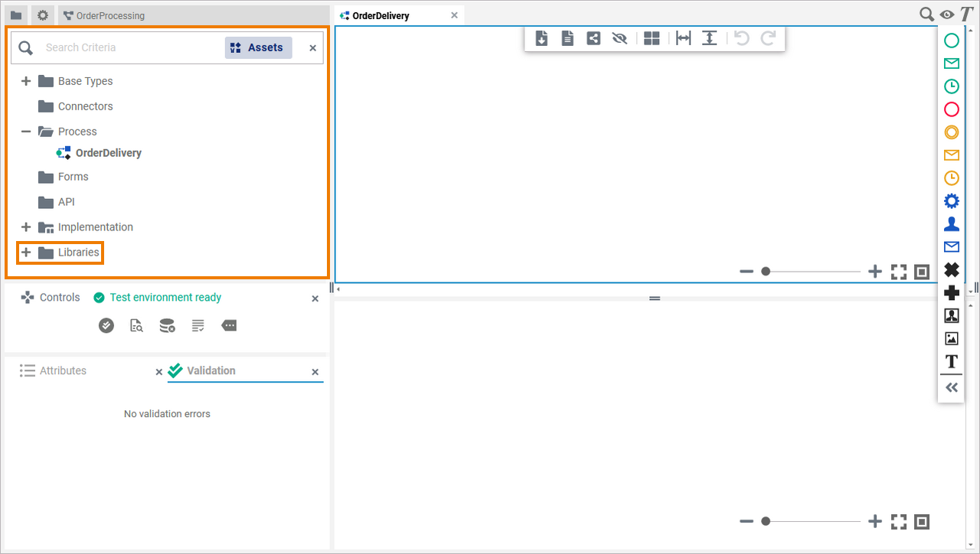Select the orange message intermediate event envelope
The image size is (980, 554).
(952, 155)
